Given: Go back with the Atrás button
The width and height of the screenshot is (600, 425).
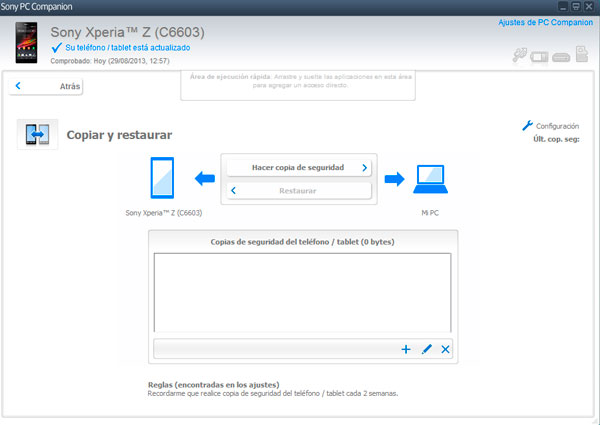Looking at the screenshot, I should (x=46, y=86).
